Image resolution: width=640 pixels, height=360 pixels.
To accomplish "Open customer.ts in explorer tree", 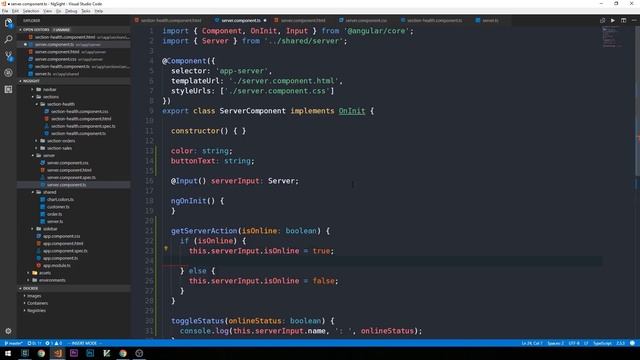I will tap(58, 207).
